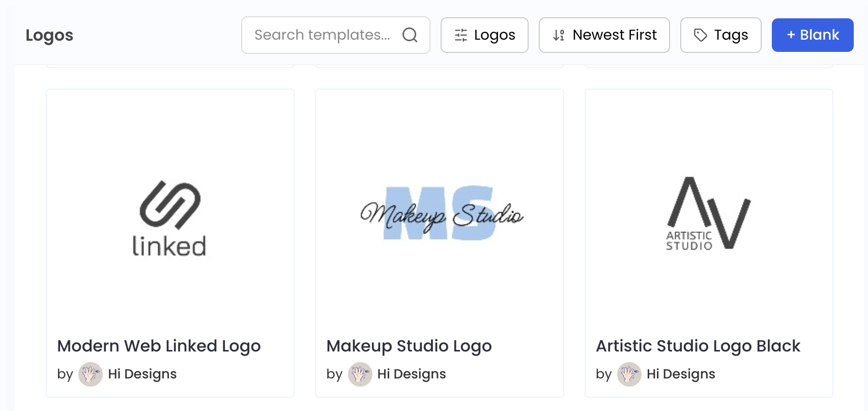The height and width of the screenshot is (411, 868).
Task: Open the Newest First sort dropdown
Action: point(604,35)
